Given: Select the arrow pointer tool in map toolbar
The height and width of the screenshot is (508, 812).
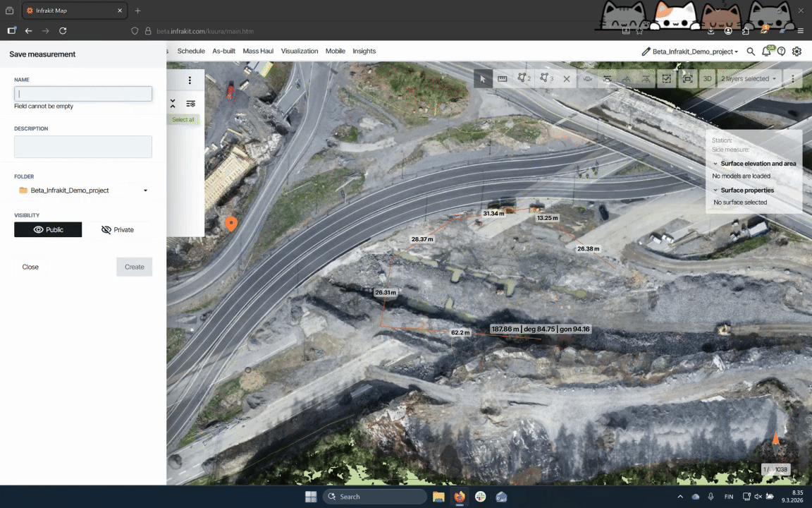Looking at the screenshot, I should 483,79.
